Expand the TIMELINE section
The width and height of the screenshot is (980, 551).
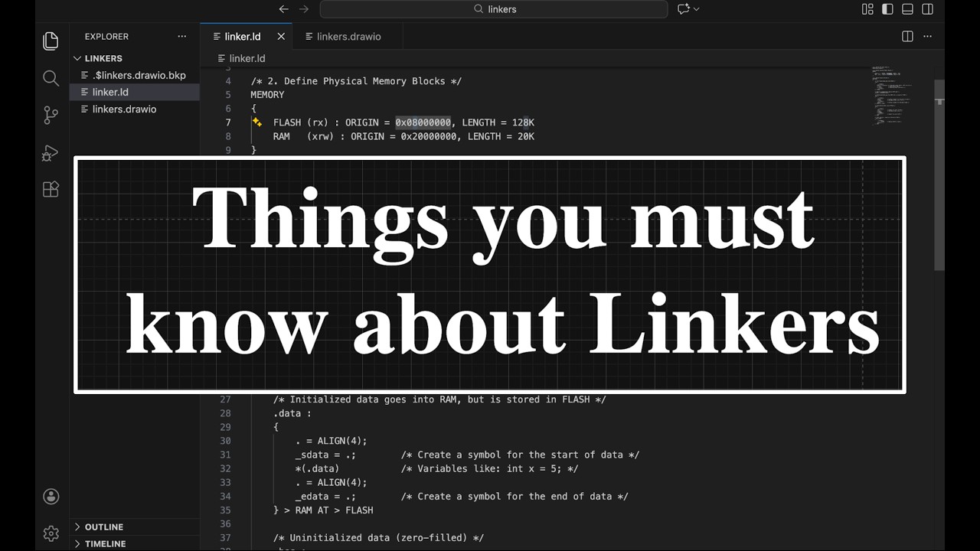(135, 543)
